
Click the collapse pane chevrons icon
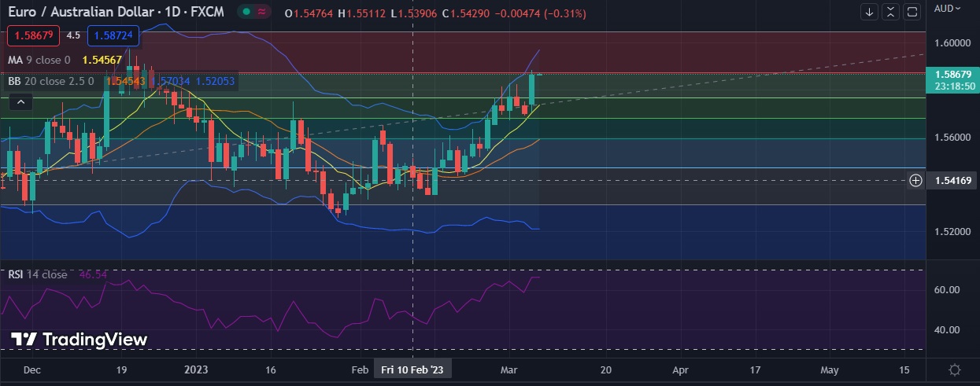pos(890,12)
